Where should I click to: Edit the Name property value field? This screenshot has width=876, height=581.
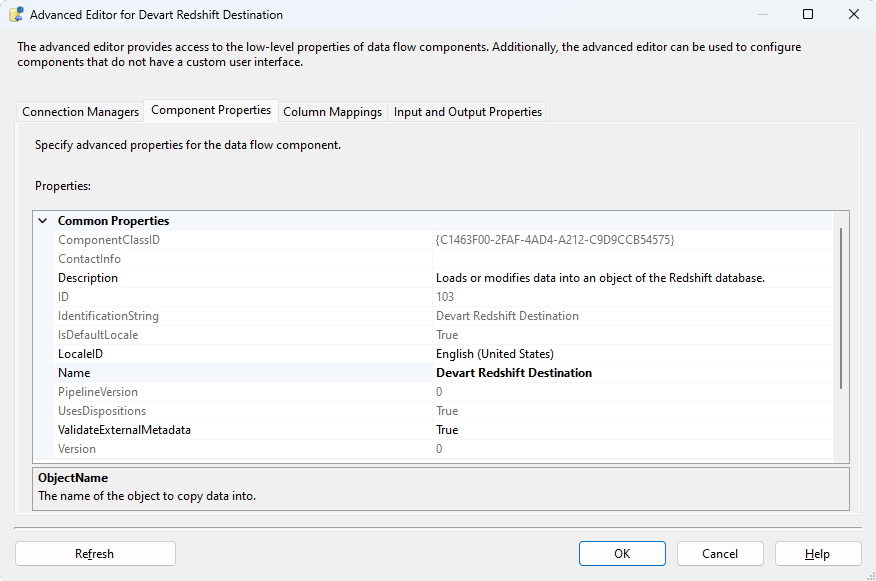click(630, 373)
